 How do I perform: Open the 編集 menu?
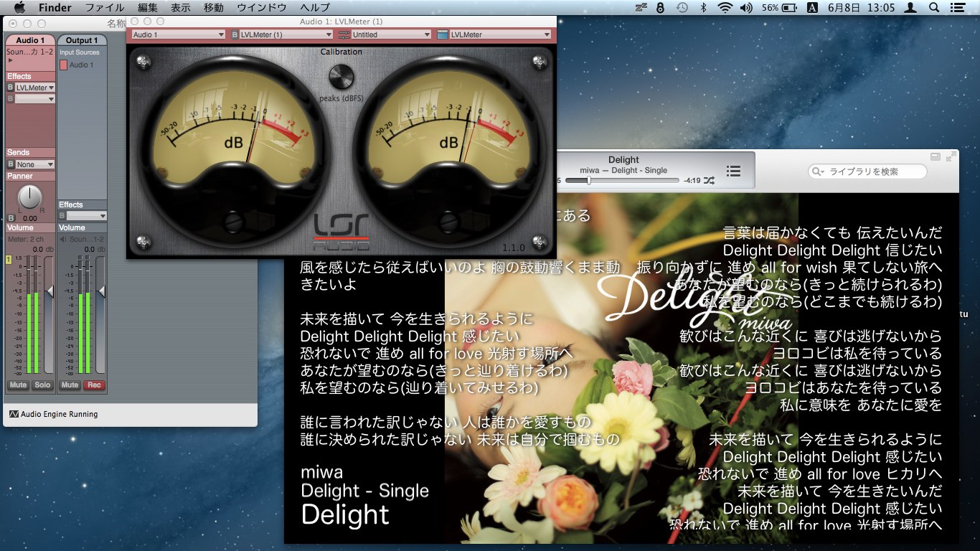click(148, 8)
